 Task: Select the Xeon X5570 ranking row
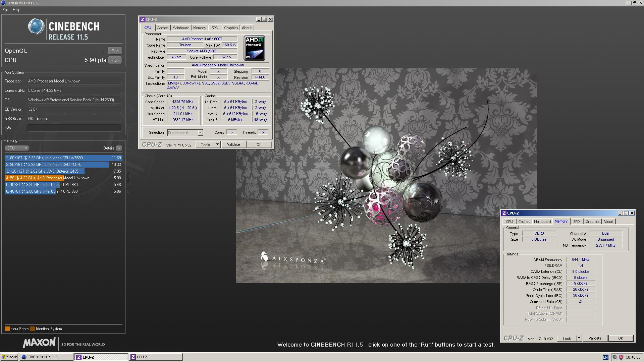(63, 165)
